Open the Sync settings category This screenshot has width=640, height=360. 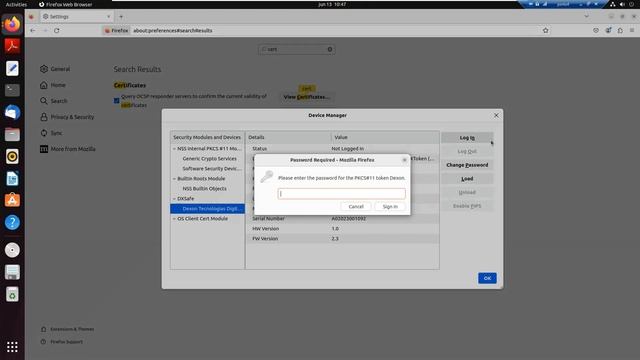click(x=51, y=133)
